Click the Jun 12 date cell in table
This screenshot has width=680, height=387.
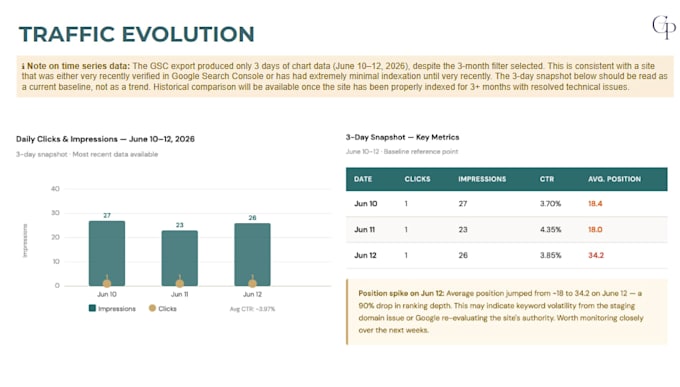[x=365, y=255]
